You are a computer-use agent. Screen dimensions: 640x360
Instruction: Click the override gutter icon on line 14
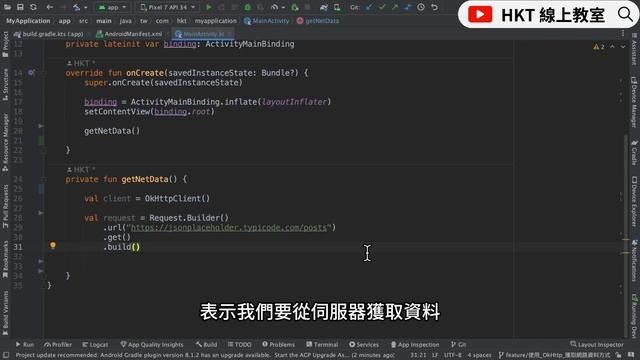31,73
